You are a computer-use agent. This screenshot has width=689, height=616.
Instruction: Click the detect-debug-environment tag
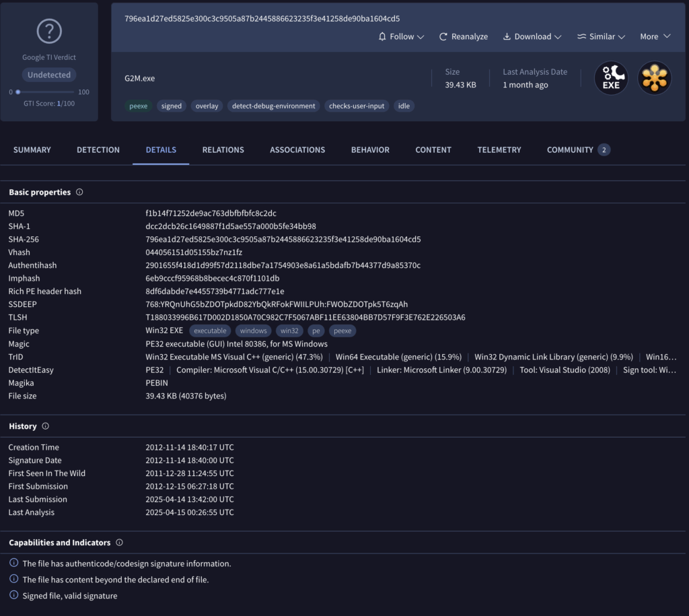[x=273, y=106]
